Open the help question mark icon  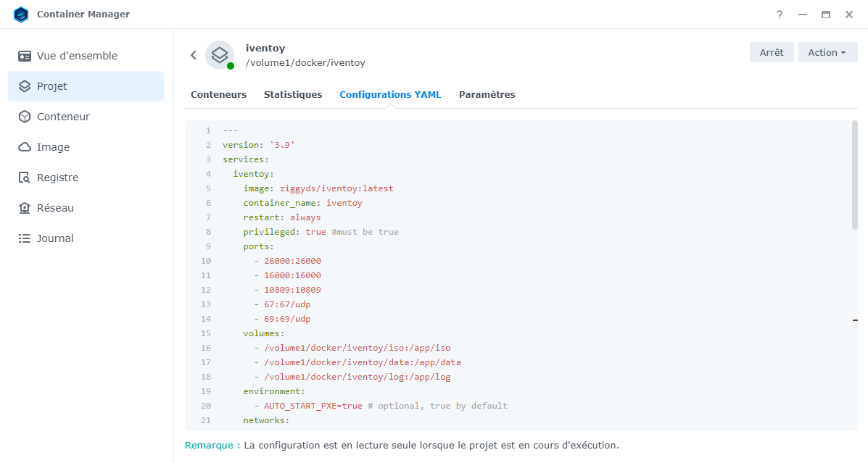779,14
